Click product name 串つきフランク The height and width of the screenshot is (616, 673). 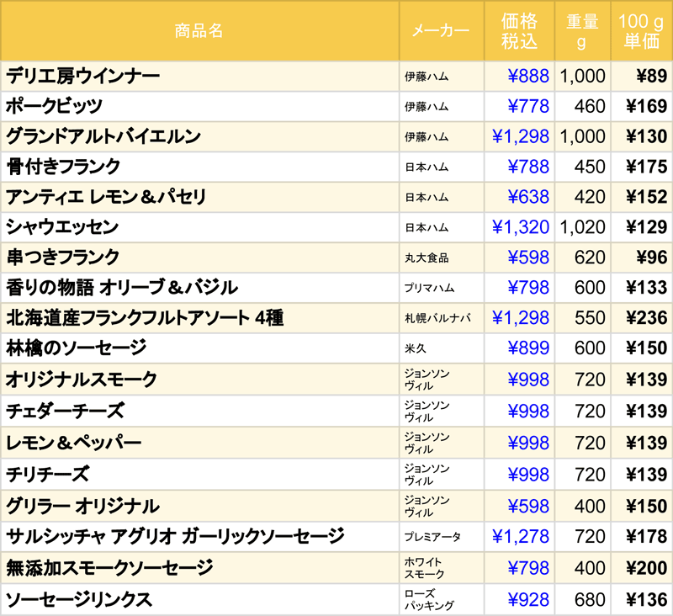pos(62,258)
